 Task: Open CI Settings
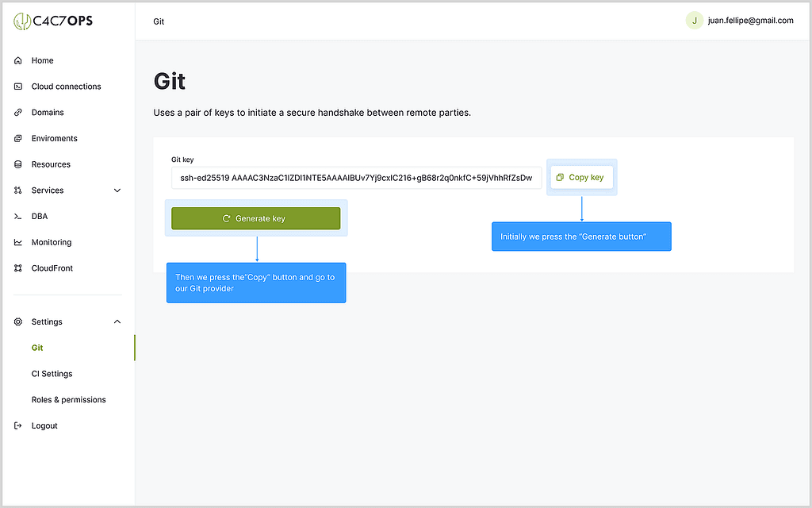pos(52,374)
